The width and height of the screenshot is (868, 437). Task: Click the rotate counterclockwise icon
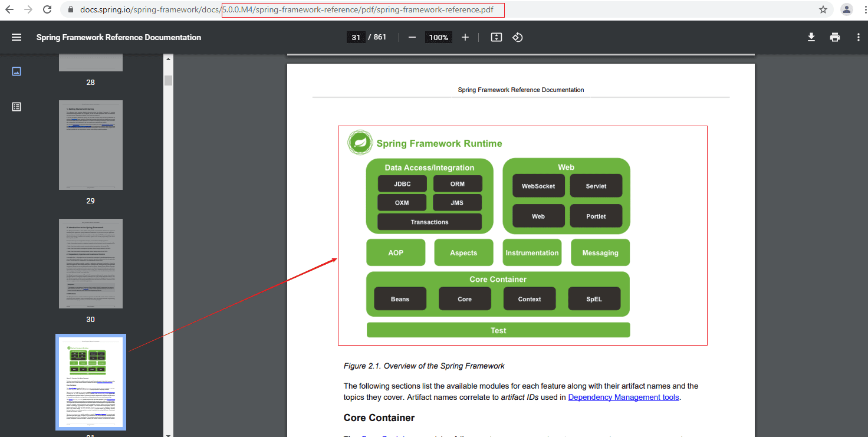coord(517,37)
